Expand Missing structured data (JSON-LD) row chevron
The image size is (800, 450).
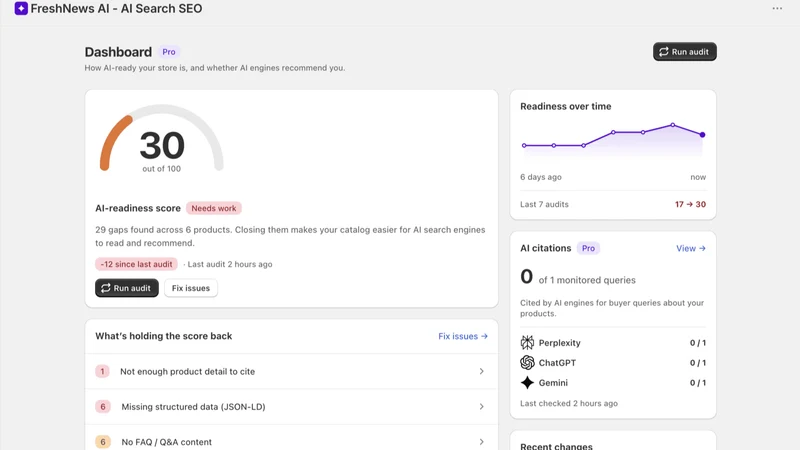pyautogui.click(x=481, y=407)
